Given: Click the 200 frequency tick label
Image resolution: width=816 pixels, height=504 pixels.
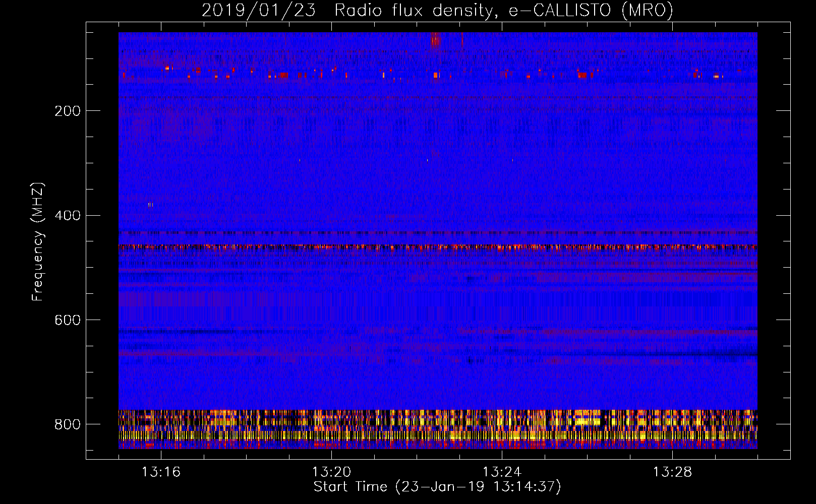Looking at the screenshot, I should [68, 111].
